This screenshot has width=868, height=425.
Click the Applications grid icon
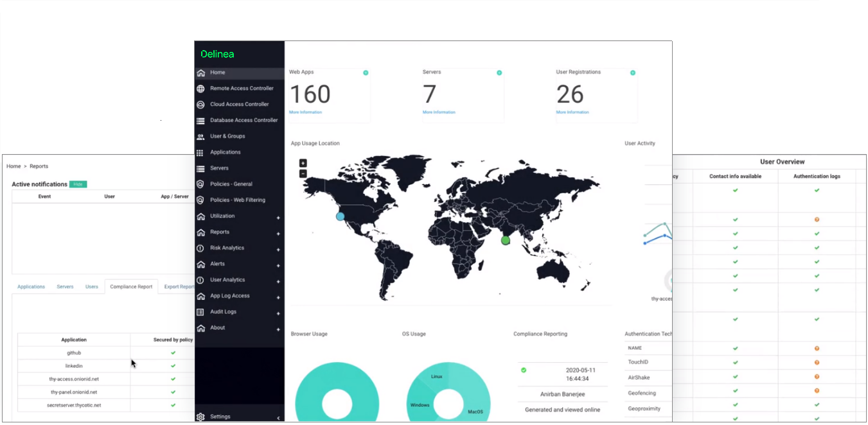[x=201, y=153]
